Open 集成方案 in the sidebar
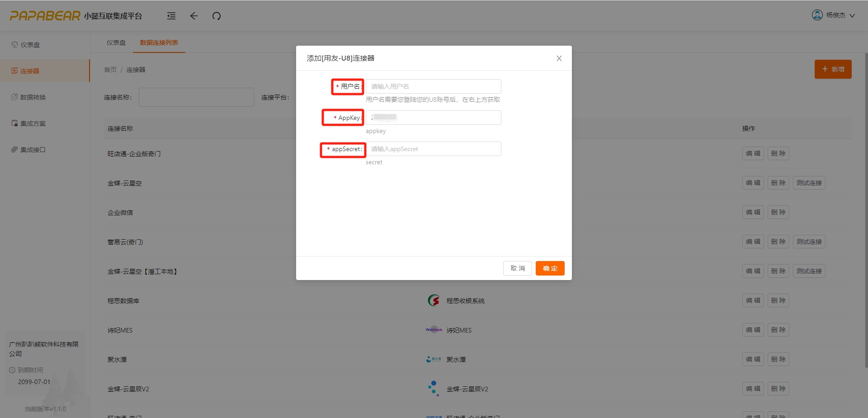 33,123
